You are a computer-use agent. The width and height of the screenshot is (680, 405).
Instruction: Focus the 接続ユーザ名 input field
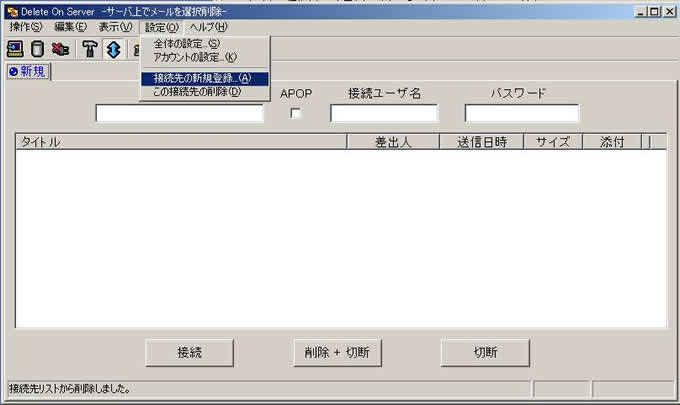384,113
